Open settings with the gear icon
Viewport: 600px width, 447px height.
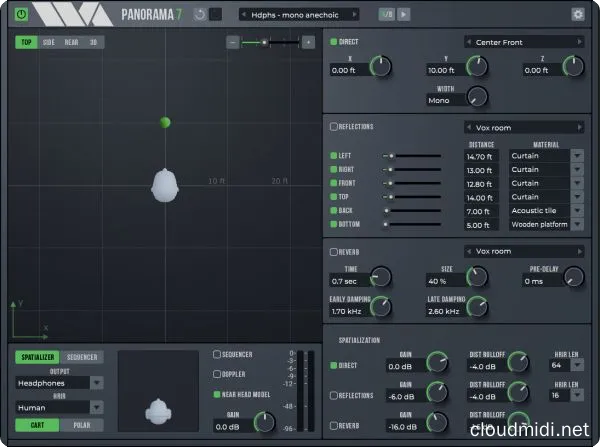click(x=577, y=15)
